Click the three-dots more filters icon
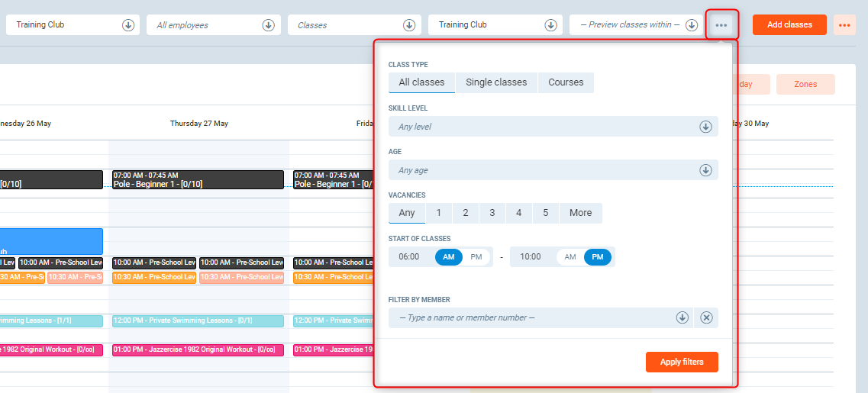 (x=721, y=25)
